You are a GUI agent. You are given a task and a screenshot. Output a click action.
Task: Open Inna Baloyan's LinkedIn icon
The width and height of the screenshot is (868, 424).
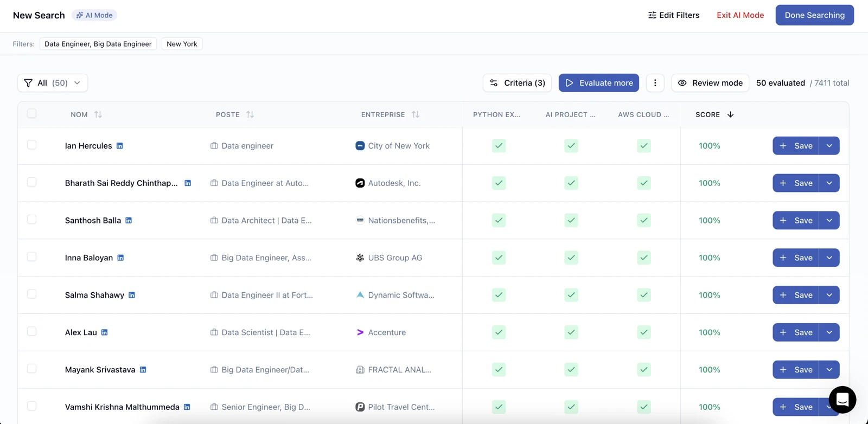[120, 258]
